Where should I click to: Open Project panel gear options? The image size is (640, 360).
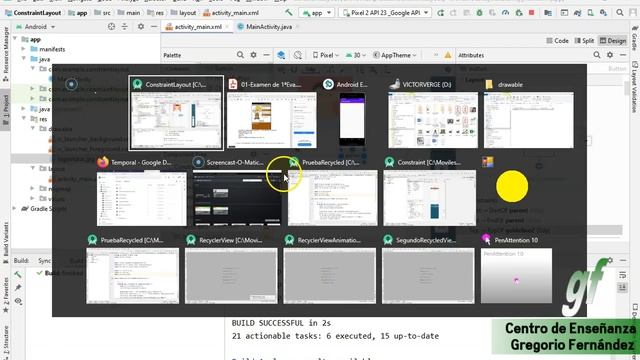coord(141,27)
